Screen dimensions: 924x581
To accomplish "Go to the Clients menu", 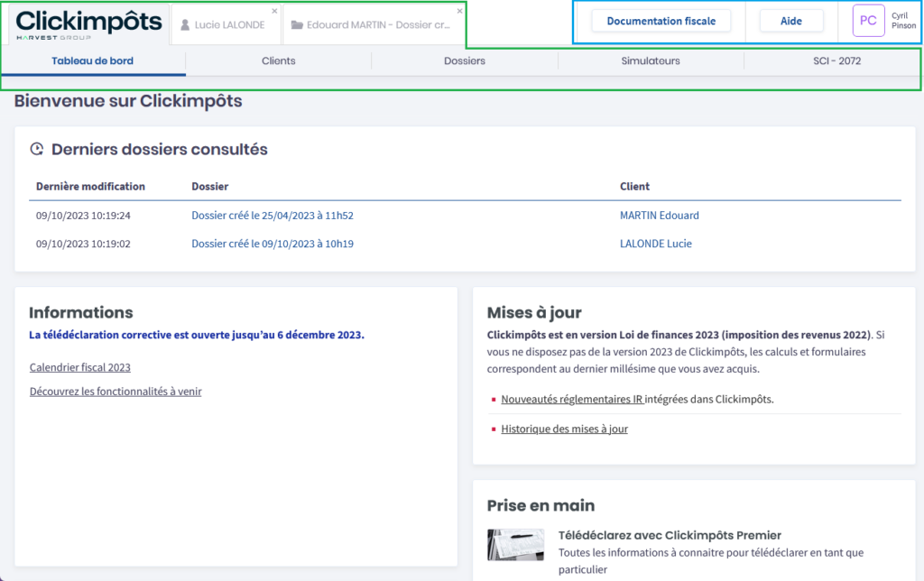I will (x=278, y=61).
